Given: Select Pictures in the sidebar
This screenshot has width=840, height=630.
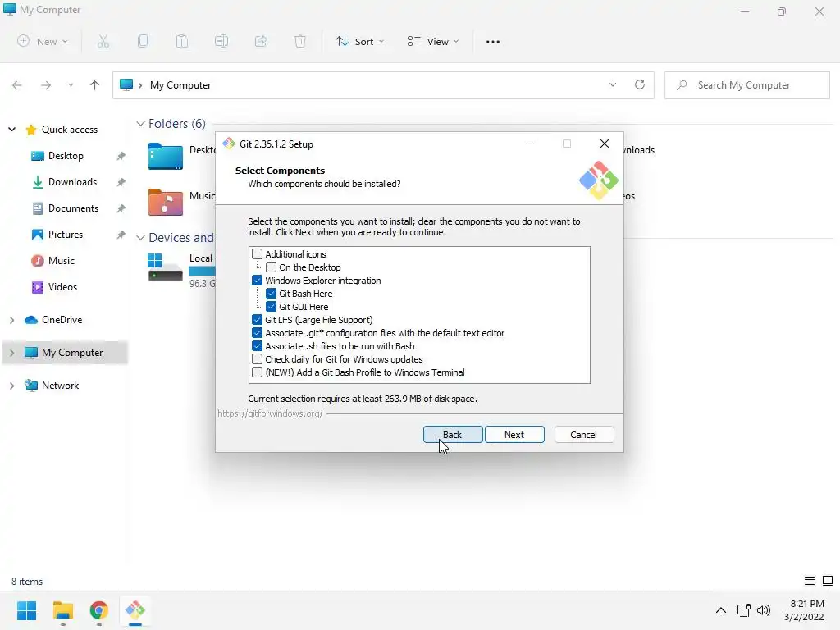Looking at the screenshot, I should tap(66, 235).
